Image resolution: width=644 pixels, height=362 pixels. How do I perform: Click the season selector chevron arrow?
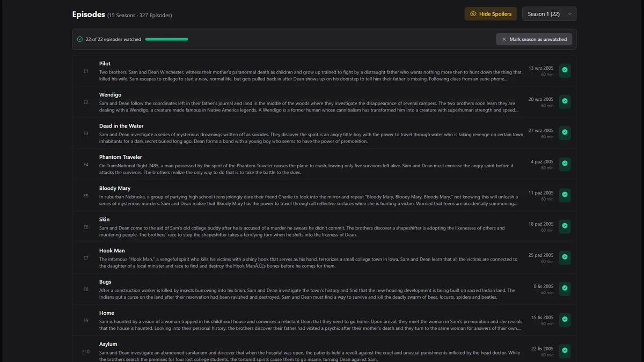point(569,14)
